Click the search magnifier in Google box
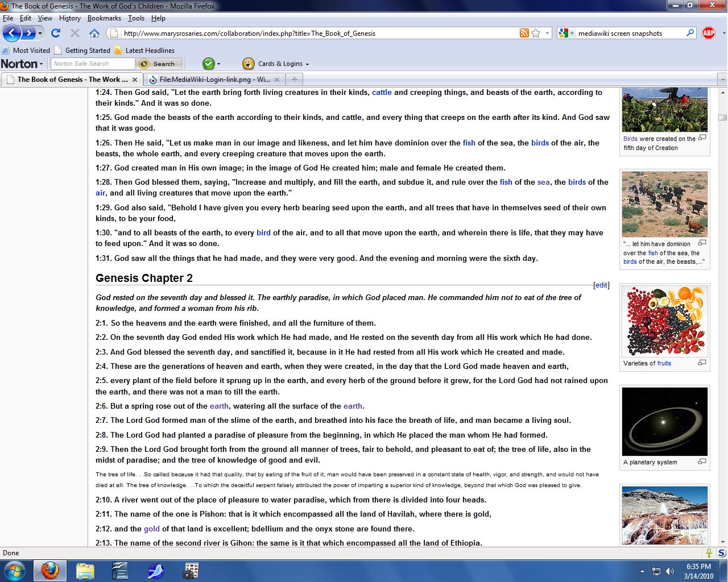The width and height of the screenshot is (728, 582). [690, 33]
